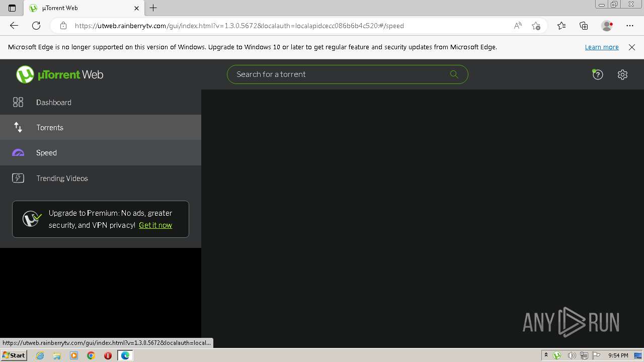Open µTorrent settings gear
The width and height of the screenshot is (644, 362).
pyautogui.click(x=622, y=74)
